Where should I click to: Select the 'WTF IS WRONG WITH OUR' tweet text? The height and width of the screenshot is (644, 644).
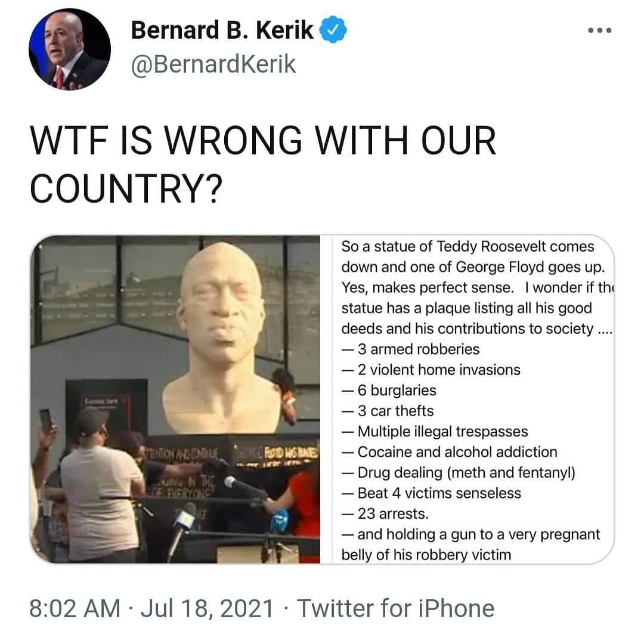tap(263, 141)
